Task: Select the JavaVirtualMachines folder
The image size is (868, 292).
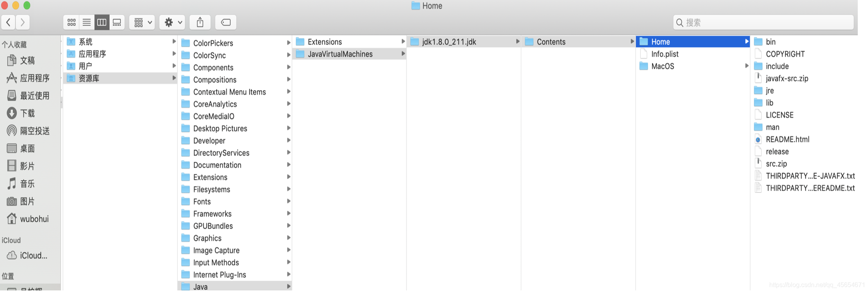Action: click(349, 54)
